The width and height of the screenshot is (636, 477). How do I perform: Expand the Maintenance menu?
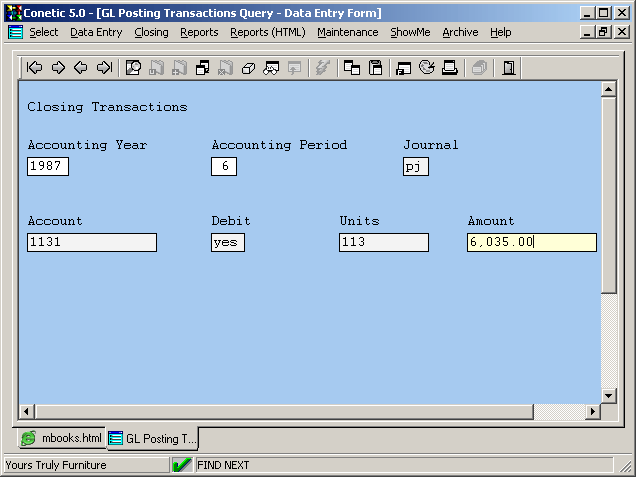347,32
